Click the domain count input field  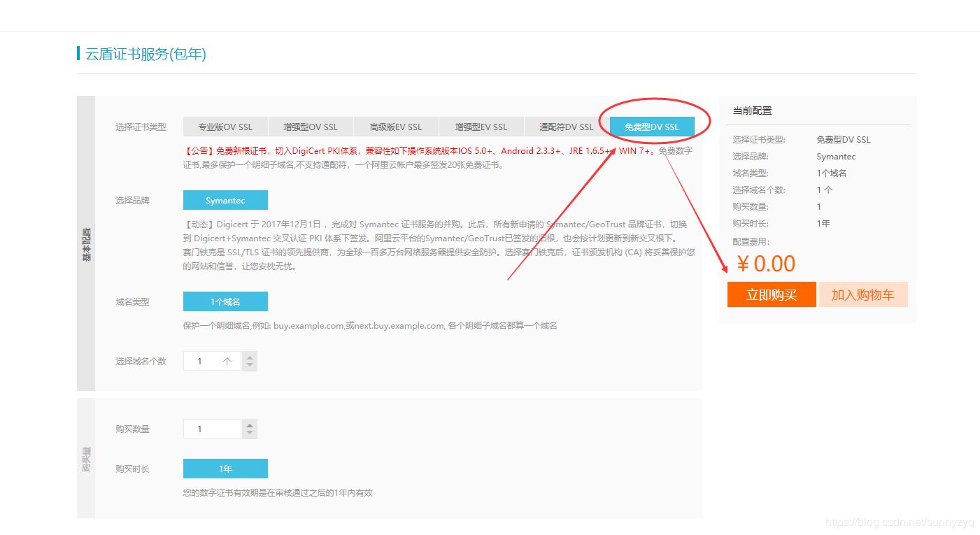211,361
